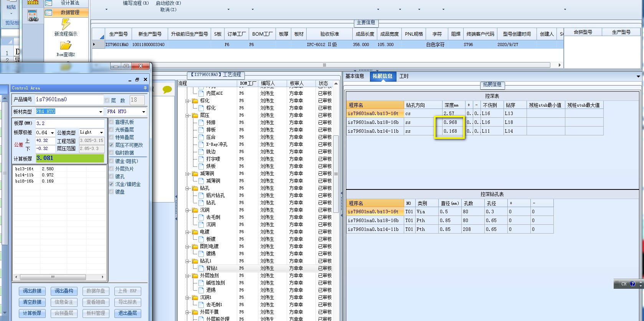Enable the 盲埋孔板 checkbox

point(111,122)
